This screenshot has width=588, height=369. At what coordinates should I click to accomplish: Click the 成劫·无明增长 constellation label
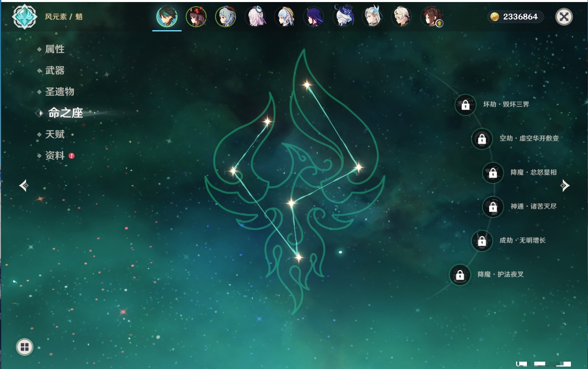[x=522, y=240]
